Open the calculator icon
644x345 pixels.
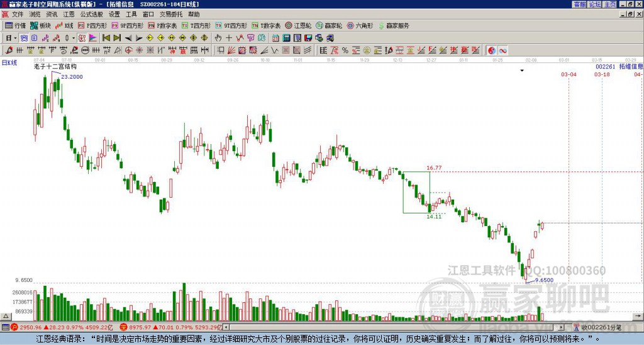coord(286,38)
